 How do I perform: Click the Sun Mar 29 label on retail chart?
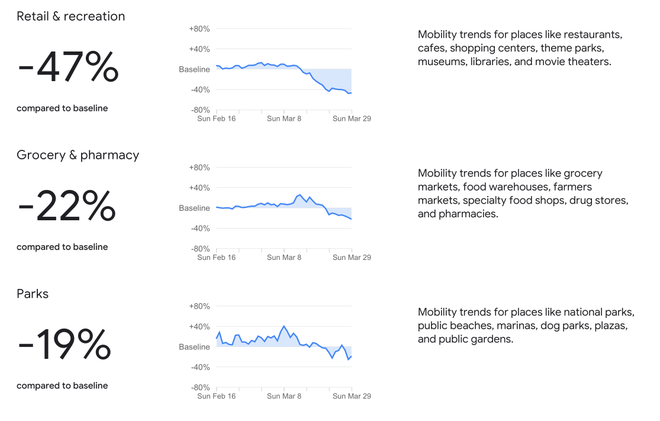click(352, 119)
